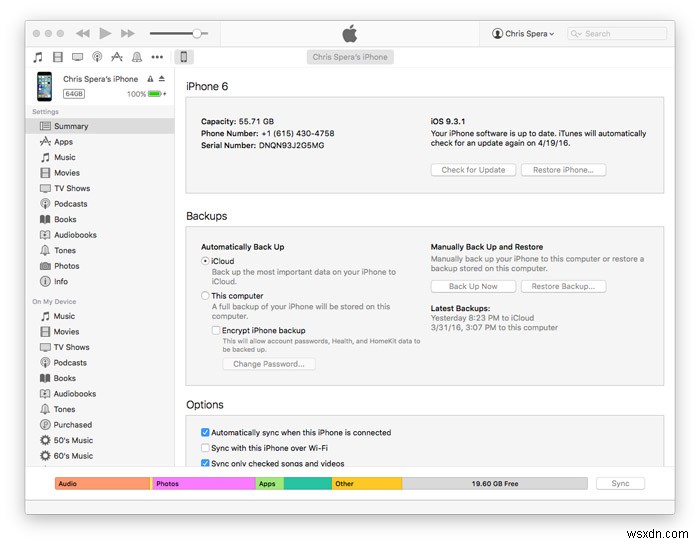Click Back Up Now button

point(473,287)
